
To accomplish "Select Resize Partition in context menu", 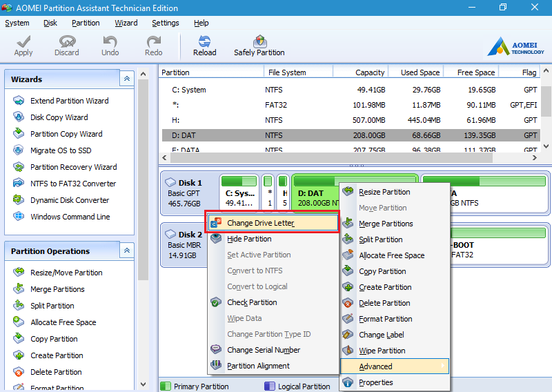I will tap(395, 192).
